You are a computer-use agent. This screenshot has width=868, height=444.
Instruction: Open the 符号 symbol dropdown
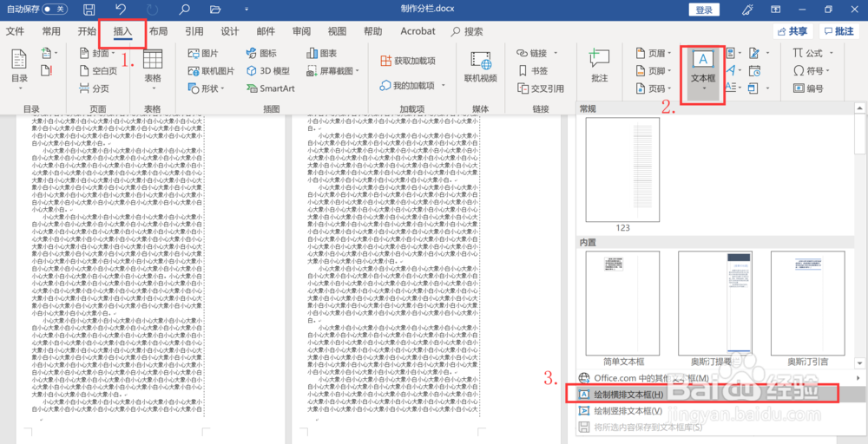[812, 71]
